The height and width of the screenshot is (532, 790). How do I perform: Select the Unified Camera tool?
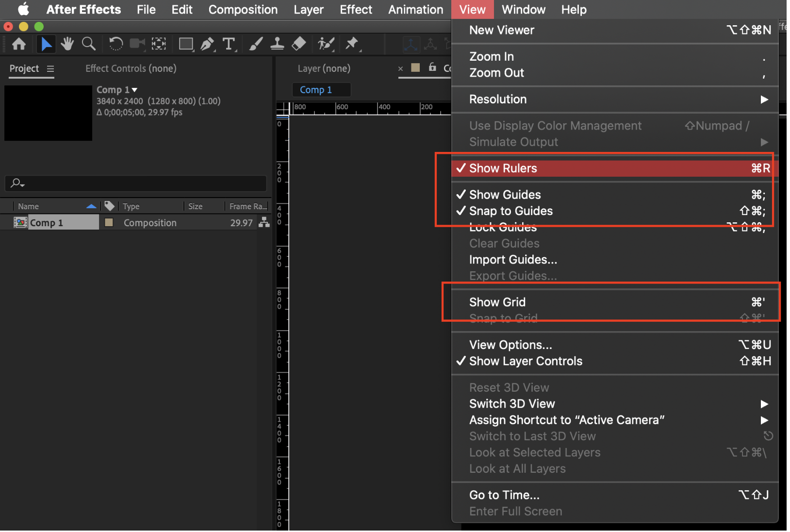(137, 44)
